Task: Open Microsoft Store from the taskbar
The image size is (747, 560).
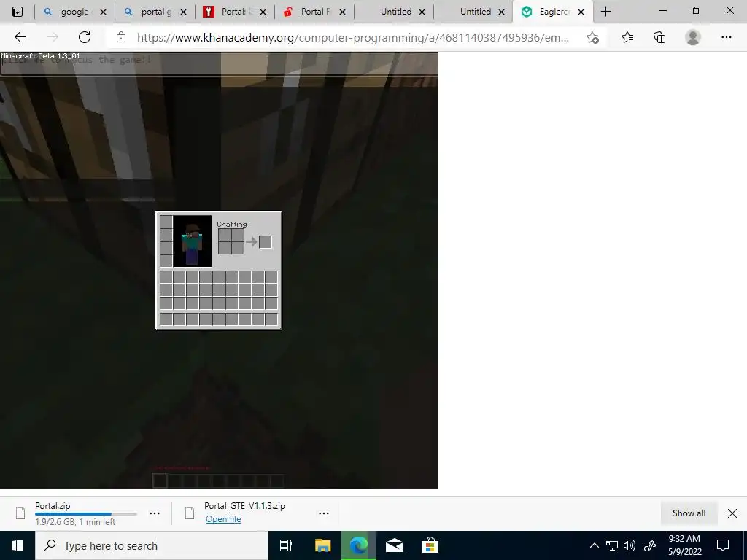Action: pyautogui.click(x=430, y=545)
